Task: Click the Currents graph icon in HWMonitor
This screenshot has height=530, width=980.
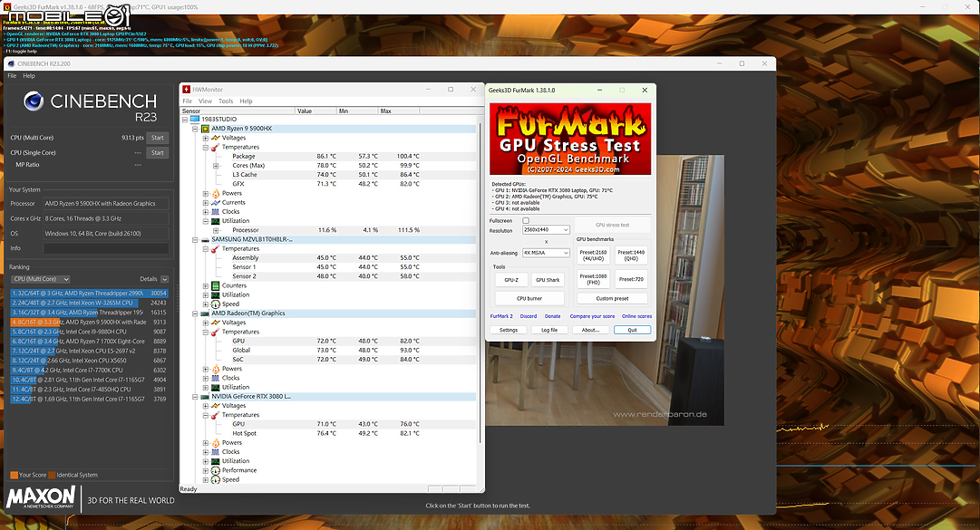Action: click(x=216, y=203)
